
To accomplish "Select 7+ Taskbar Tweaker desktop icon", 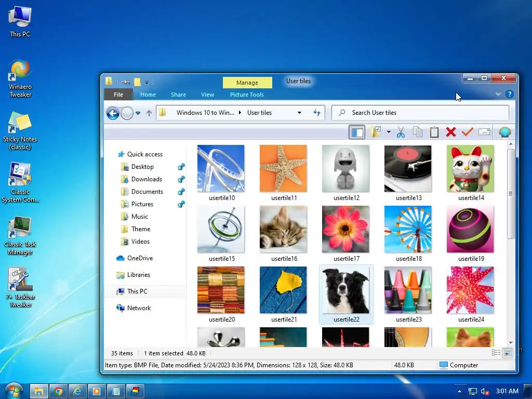I will (20, 288).
